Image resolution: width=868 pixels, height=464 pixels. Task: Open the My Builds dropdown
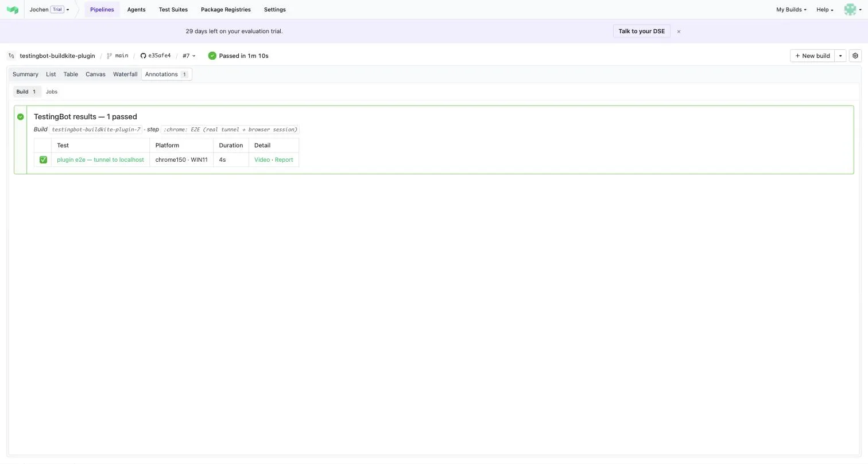point(791,10)
